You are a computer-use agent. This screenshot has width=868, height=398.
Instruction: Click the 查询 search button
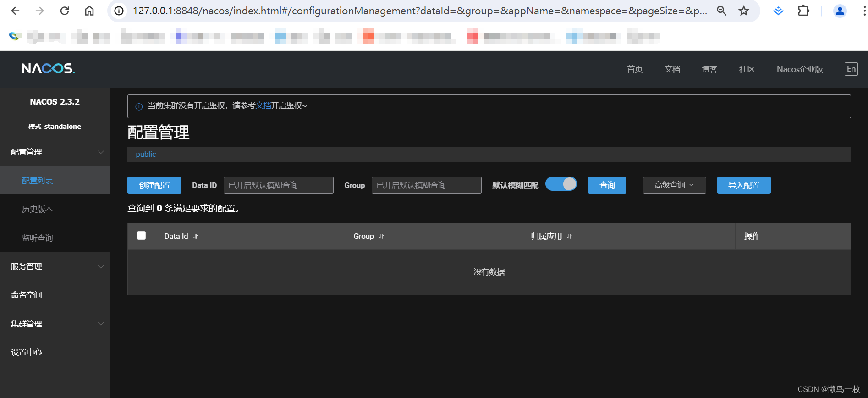(607, 185)
